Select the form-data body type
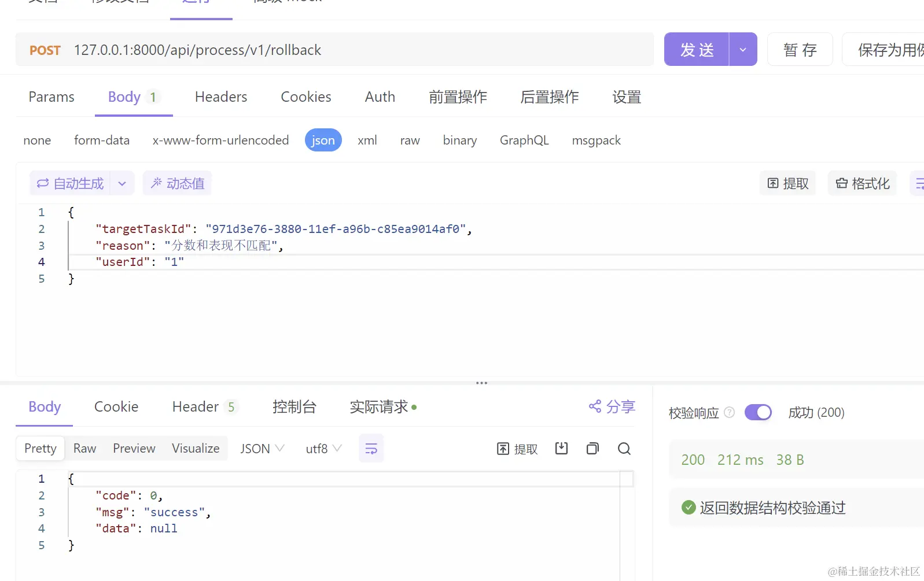Viewport: 924px width, 581px height. pyautogui.click(x=102, y=140)
